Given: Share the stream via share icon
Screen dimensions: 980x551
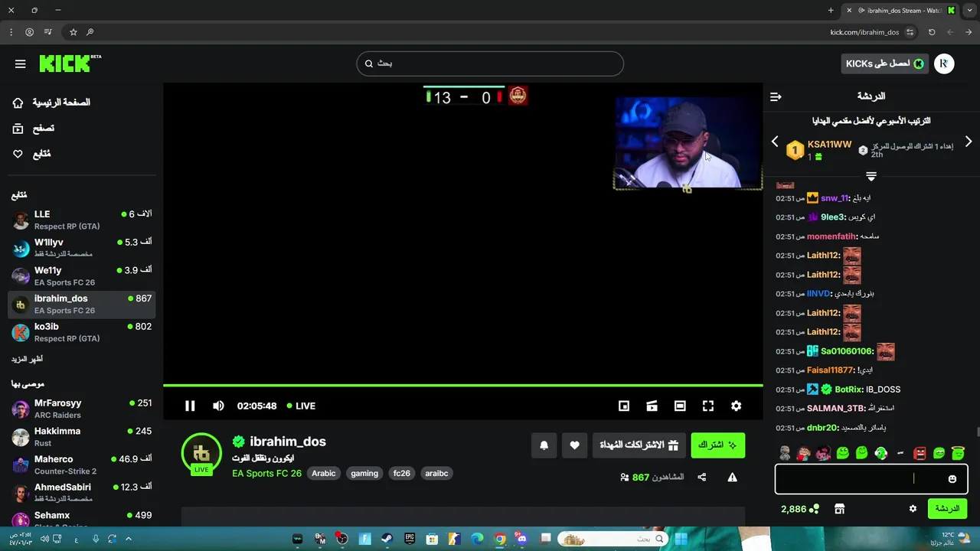Looking at the screenshot, I should (x=702, y=477).
